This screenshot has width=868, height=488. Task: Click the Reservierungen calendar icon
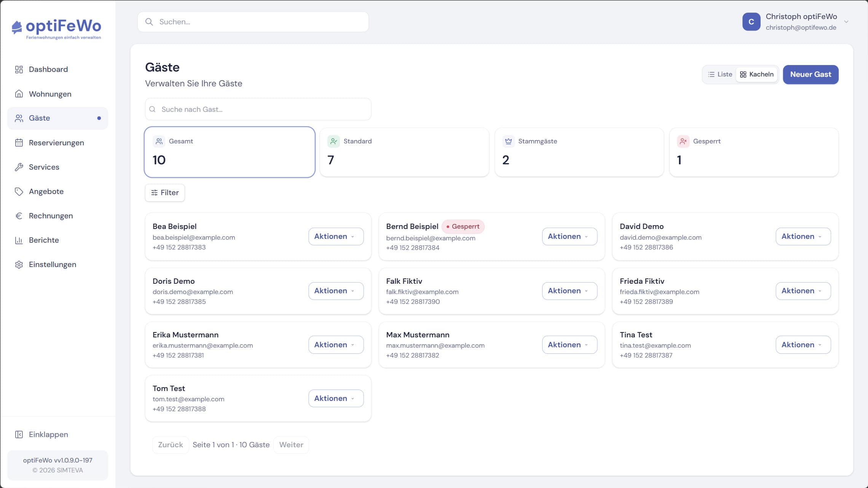coord(19,143)
